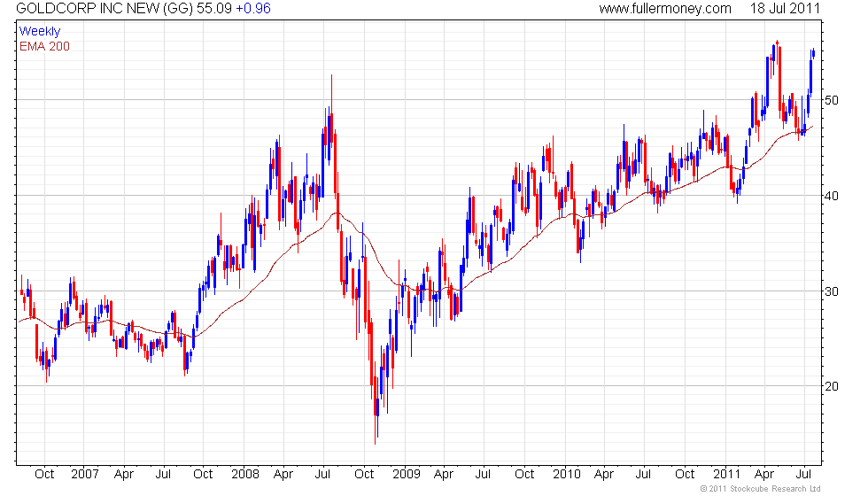
Task: Open the www.fullermoney.com link text
Action: 665,8
